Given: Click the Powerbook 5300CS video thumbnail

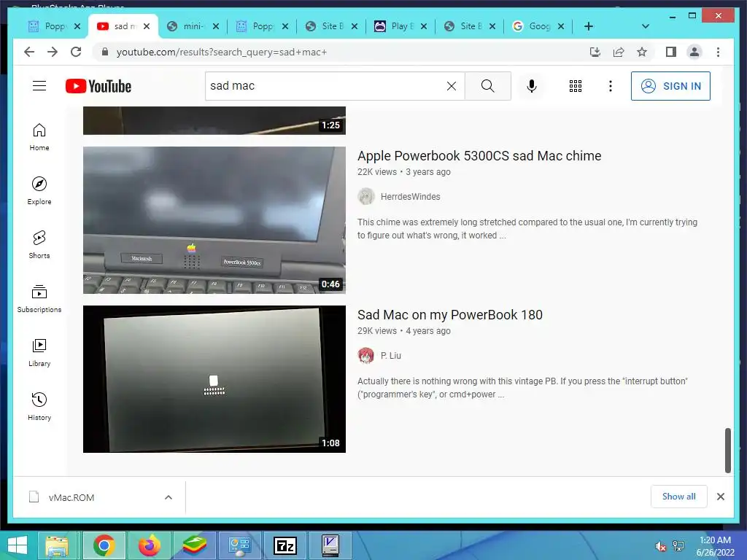Looking at the screenshot, I should (x=214, y=220).
